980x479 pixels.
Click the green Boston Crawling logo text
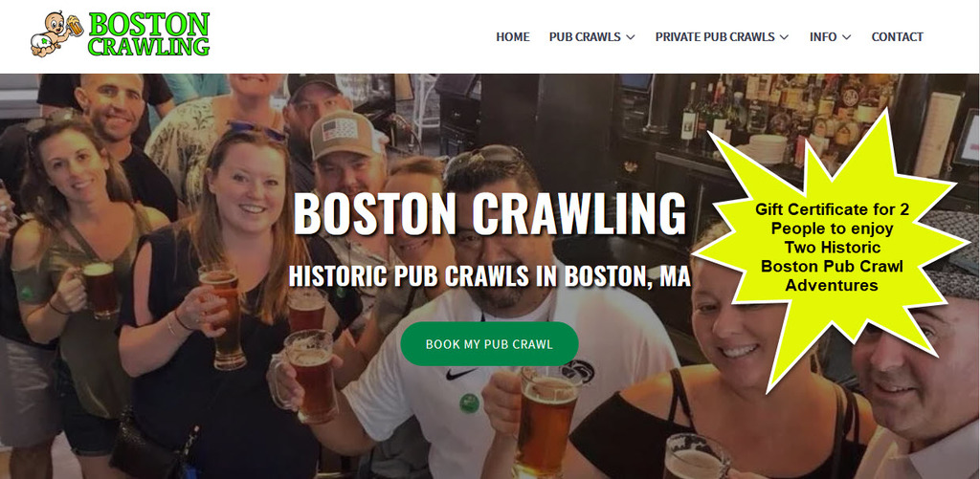click(x=148, y=34)
